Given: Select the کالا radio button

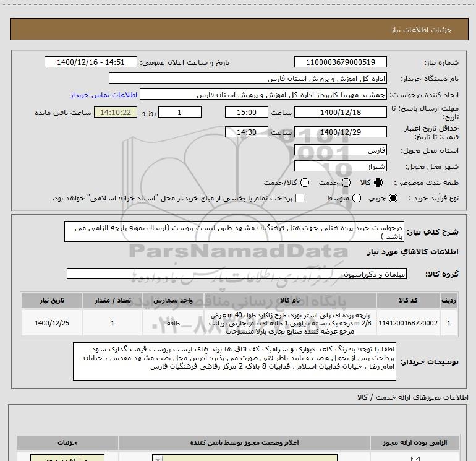Looking at the screenshot, I should coord(378,183).
